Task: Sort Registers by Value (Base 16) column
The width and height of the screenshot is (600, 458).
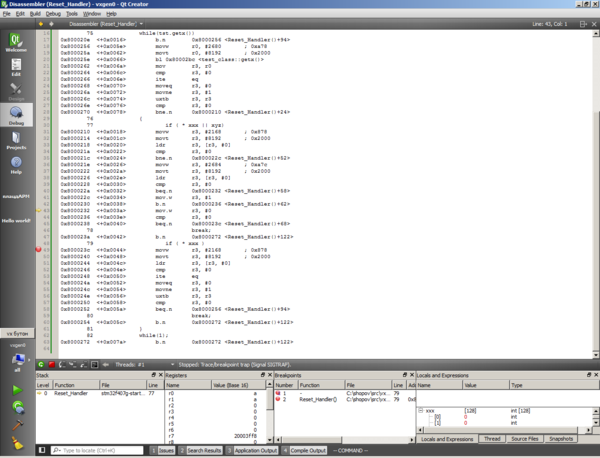Action: [238, 385]
